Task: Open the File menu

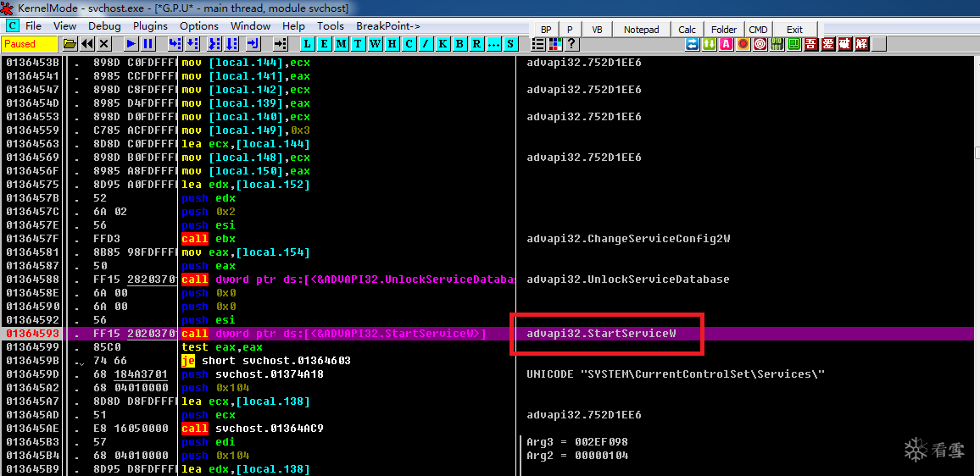Action: (33, 26)
